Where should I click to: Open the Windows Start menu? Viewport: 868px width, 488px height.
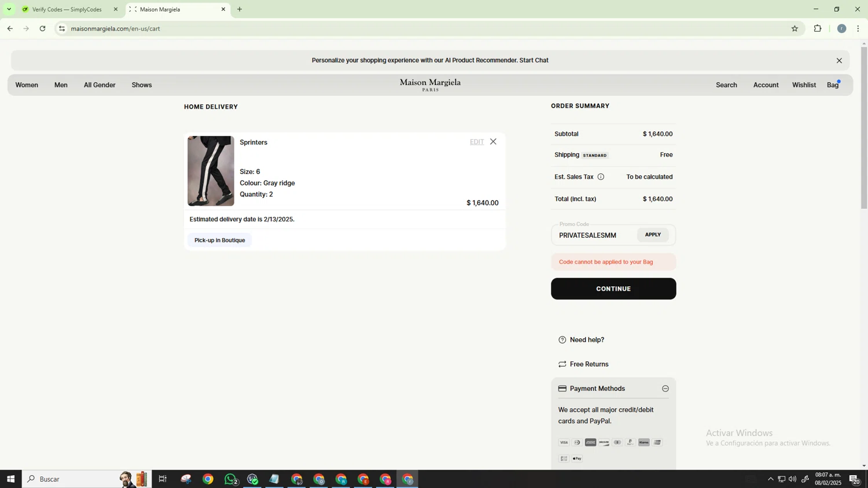pos(10,479)
